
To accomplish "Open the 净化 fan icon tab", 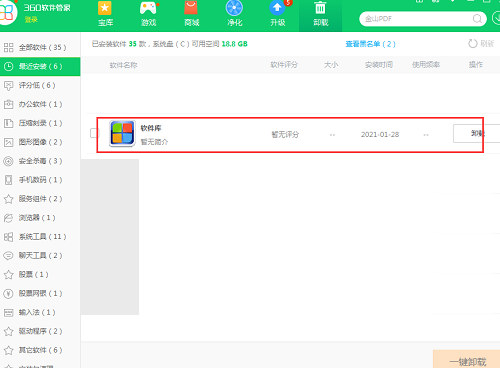I will (x=234, y=14).
